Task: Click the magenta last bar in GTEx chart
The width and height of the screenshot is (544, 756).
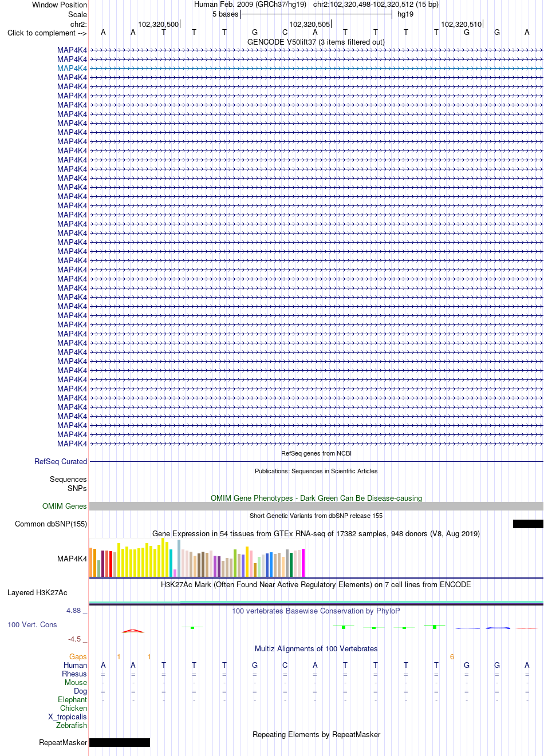Action: pyautogui.click(x=303, y=563)
